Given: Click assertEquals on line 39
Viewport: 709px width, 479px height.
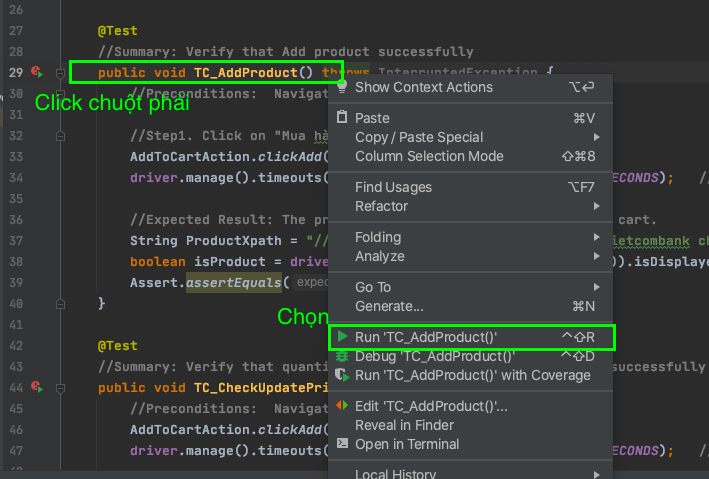Looking at the screenshot, I should [234, 283].
